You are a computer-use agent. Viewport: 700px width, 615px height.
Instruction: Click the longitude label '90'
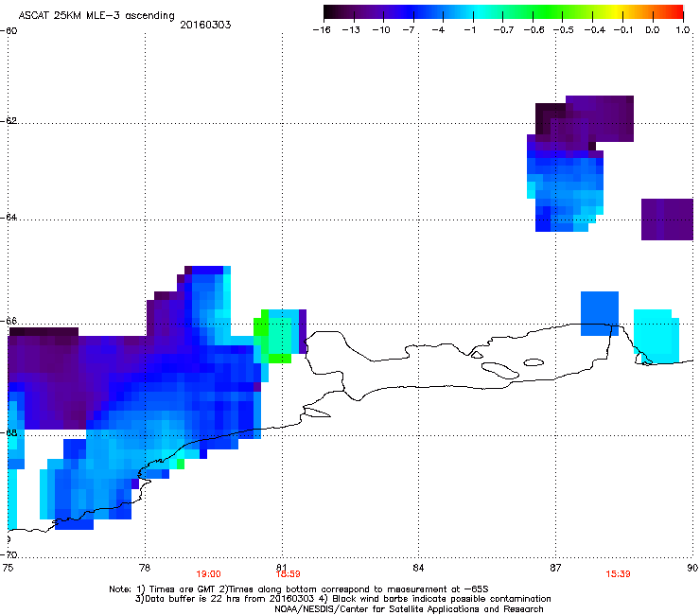pos(692,568)
